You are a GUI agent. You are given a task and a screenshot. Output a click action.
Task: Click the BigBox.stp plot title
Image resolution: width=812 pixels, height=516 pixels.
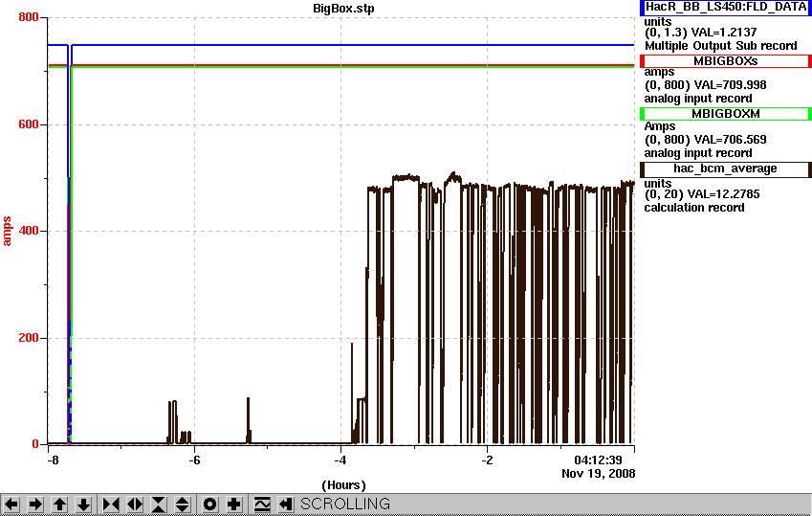click(343, 9)
